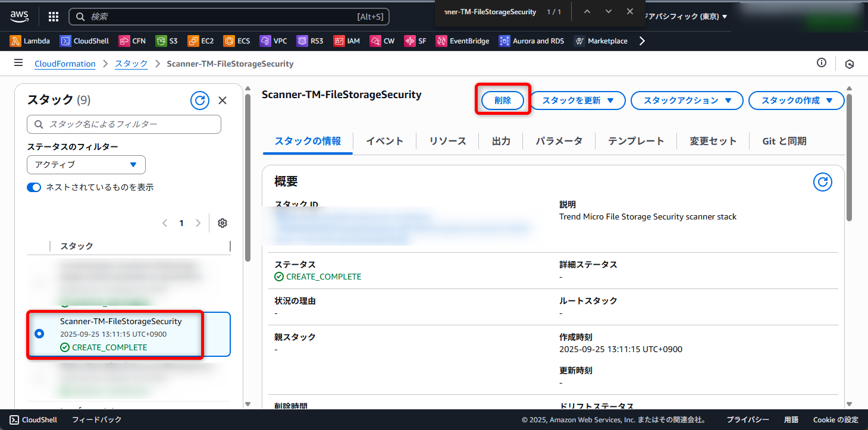Switch to the Git sync tab

click(785, 141)
